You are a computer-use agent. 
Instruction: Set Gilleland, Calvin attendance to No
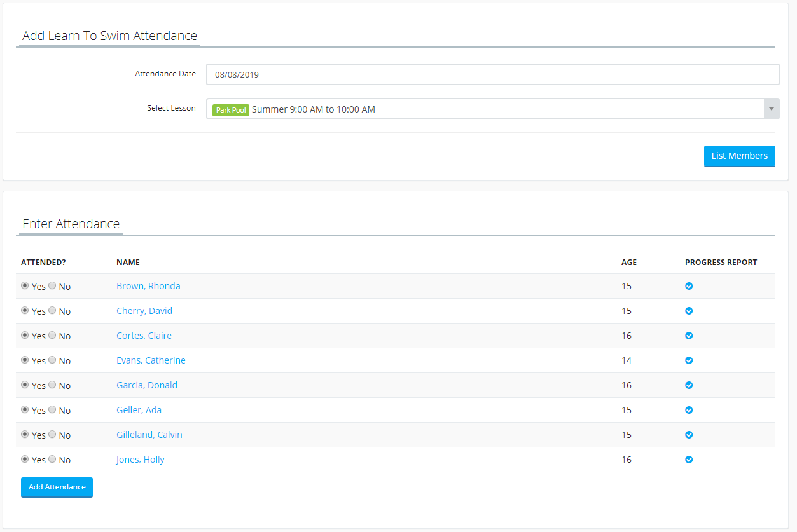click(52, 434)
